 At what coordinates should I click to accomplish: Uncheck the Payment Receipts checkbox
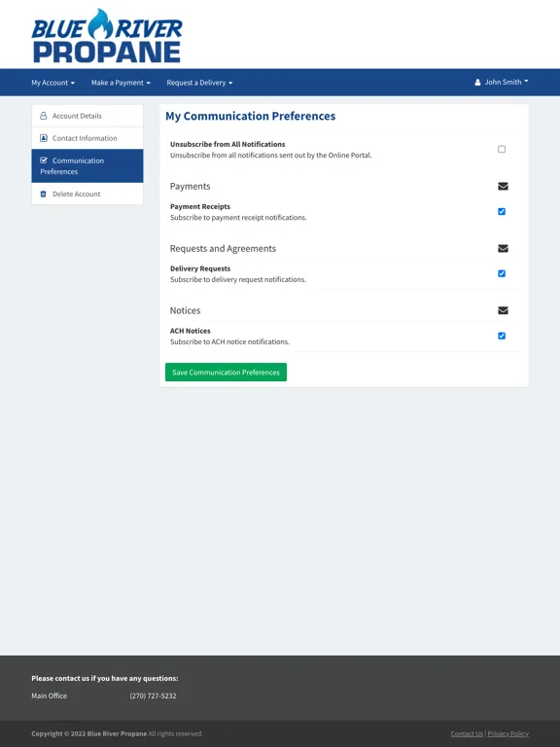coord(502,211)
